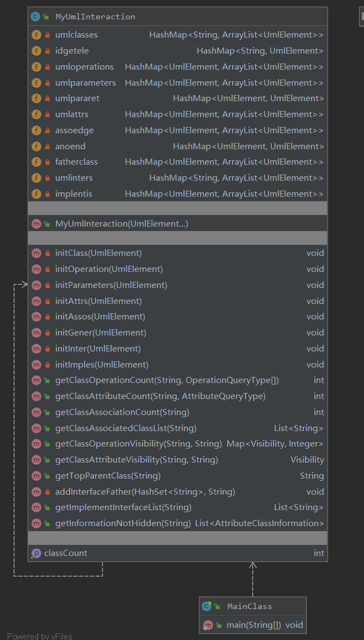Select getClassOperationVisibility method row
Viewport: 364px width, 640px height.
(177, 444)
